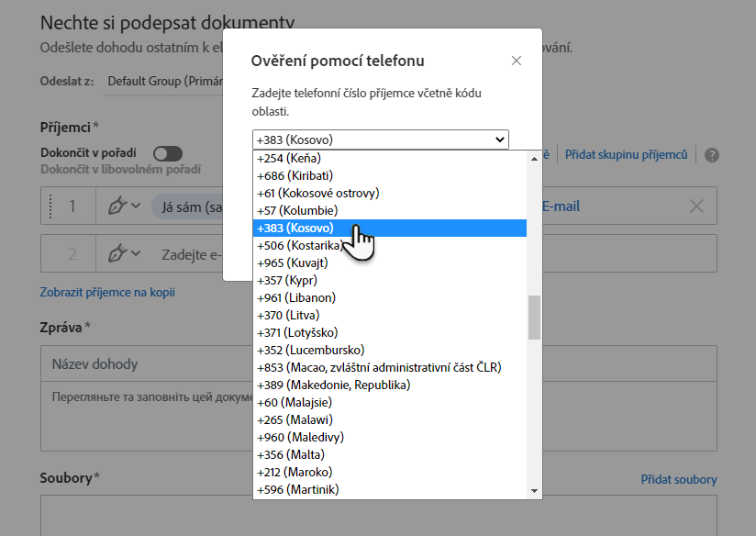Click the Přidat soubory link
The image size is (756, 536).
[x=678, y=479]
